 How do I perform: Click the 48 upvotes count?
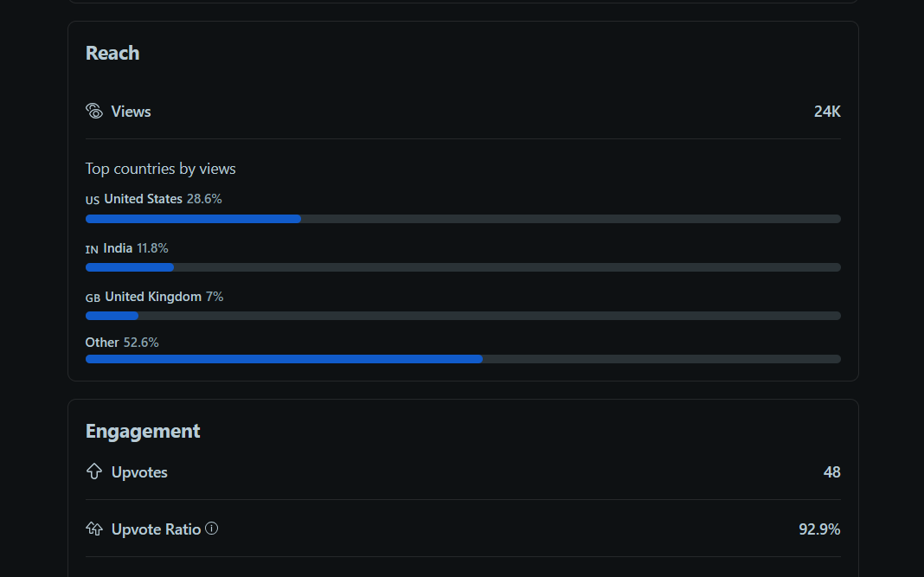click(832, 472)
